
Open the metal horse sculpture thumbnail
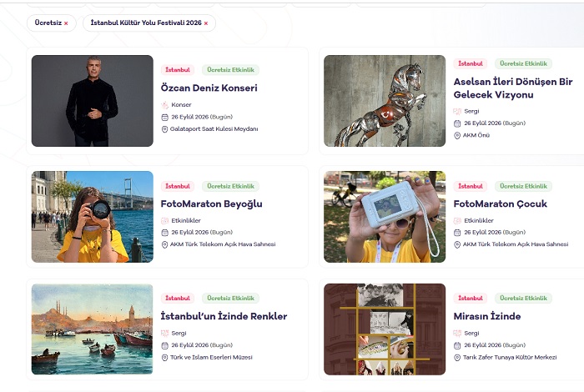click(x=385, y=101)
